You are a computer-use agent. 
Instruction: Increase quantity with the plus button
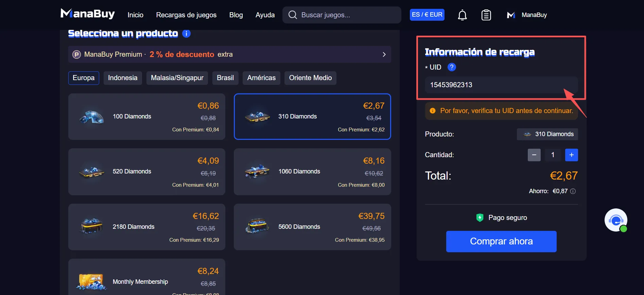tap(572, 155)
